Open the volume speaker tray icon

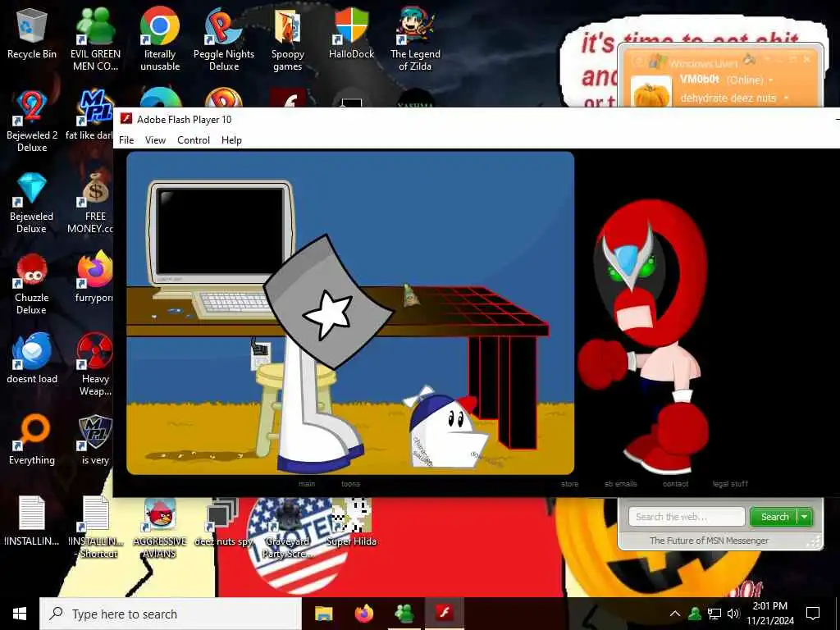[x=733, y=614]
